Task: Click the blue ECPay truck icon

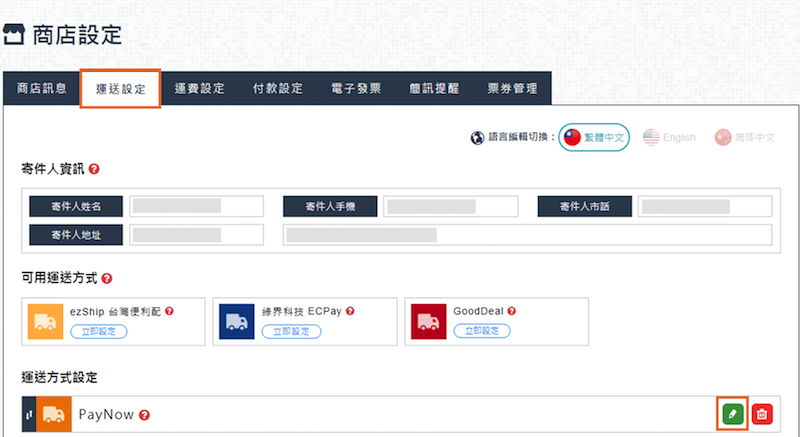Action: 238,320
